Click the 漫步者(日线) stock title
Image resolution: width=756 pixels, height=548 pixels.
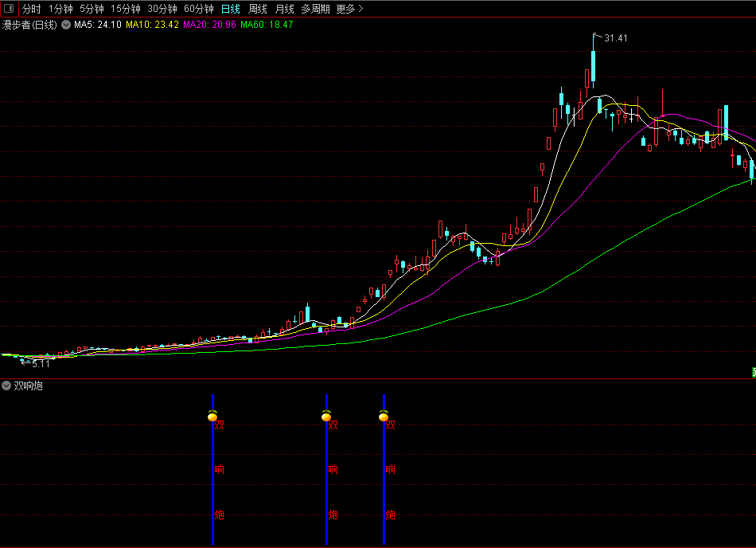[29, 25]
